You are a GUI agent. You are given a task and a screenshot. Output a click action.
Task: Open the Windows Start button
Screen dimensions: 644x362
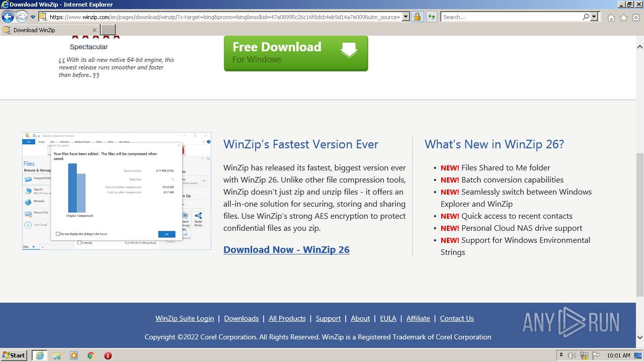coord(14,355)
